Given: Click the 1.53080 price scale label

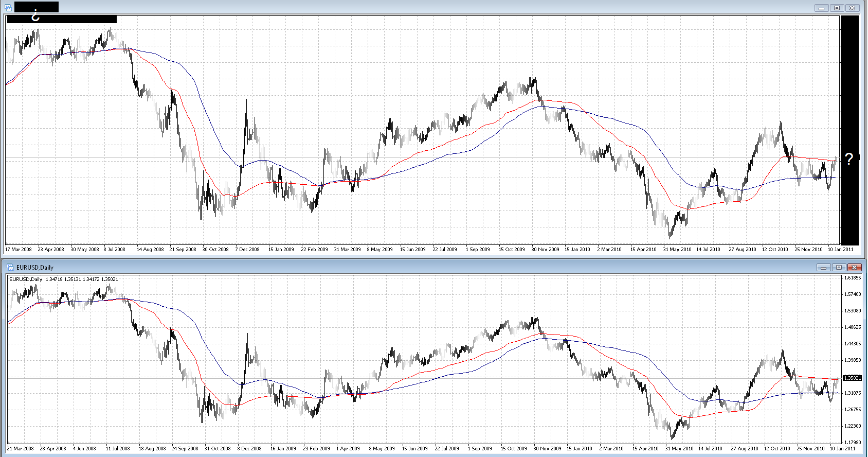Looking at the screenshot, I should pyautogui.click(x=853, y=311).
